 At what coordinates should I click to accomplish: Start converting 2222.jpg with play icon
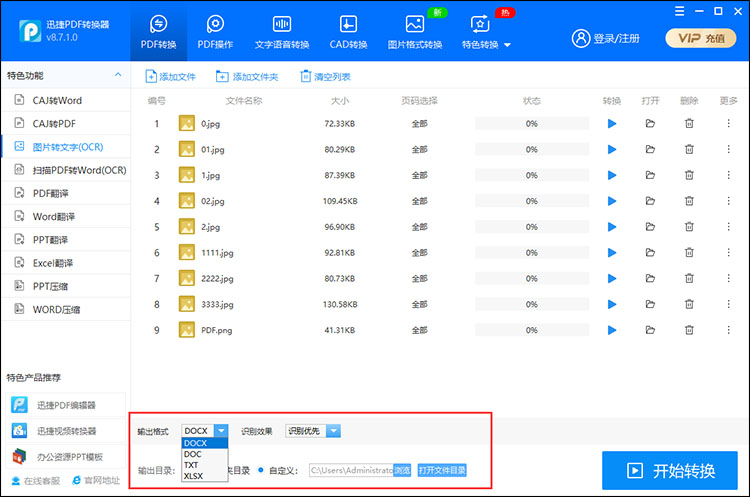point(612,278)
